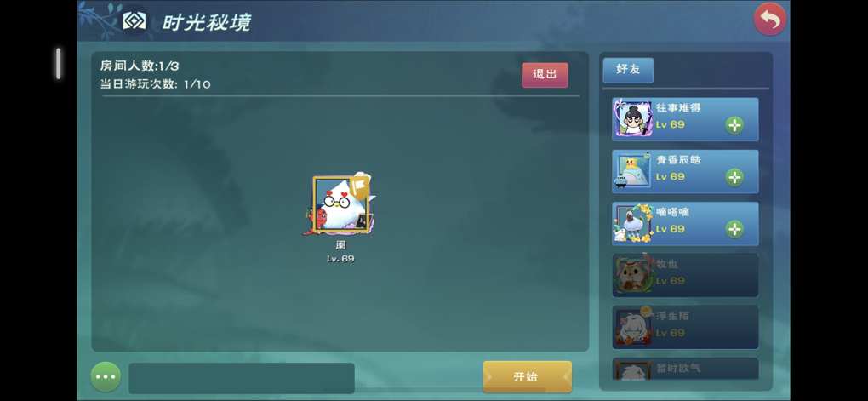Click the 时光秘境 title emblem icon

click(134, 21)
